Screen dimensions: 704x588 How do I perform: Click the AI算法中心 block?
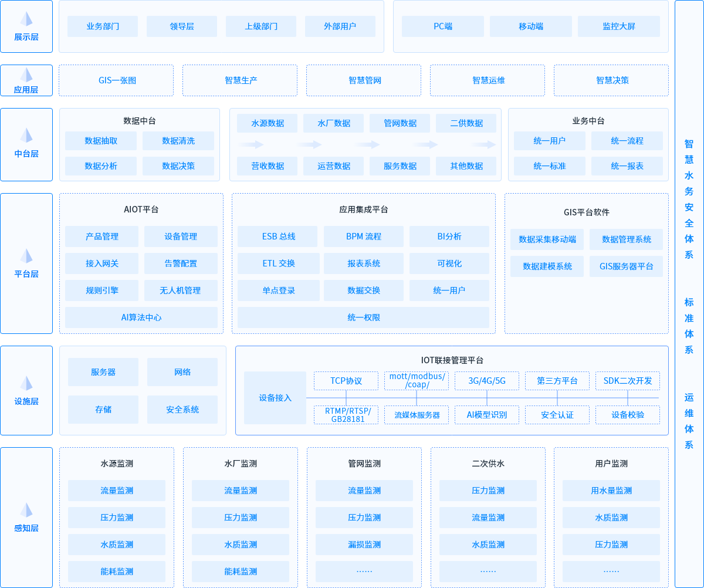141,317
